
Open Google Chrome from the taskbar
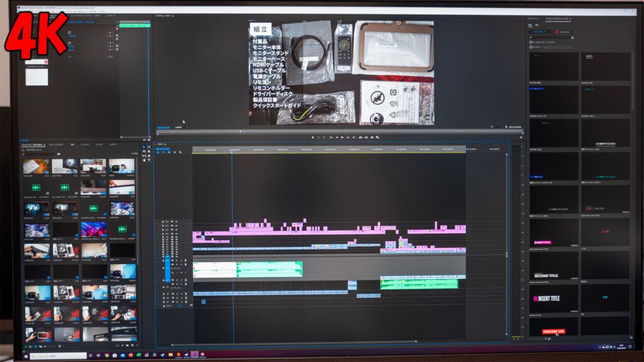(106, 356)
